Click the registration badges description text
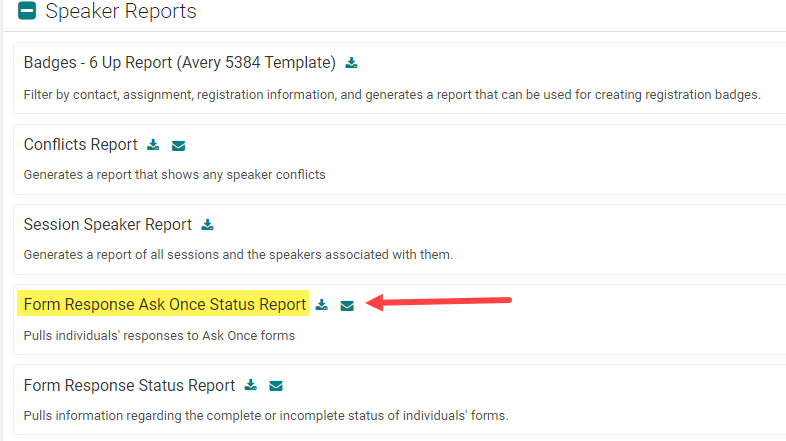Viewport: 786px width, 441px height. click(x=392, y=95)
